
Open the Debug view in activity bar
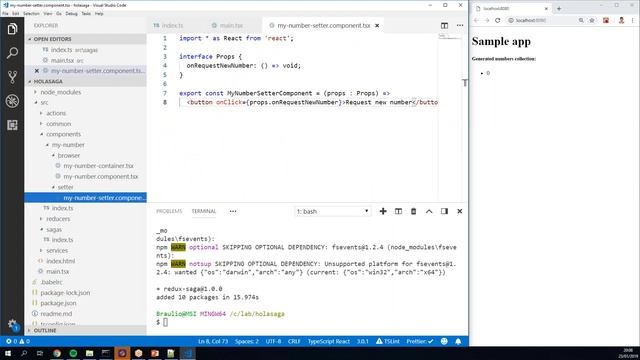point(12,101)
